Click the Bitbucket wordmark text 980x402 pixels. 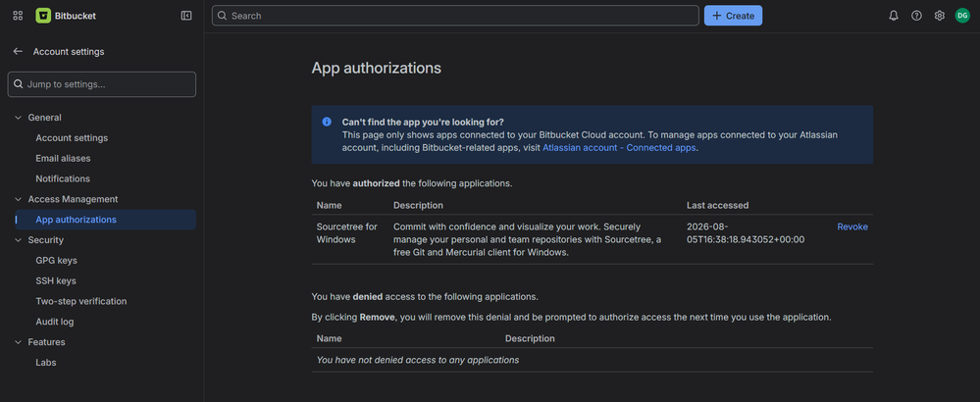coord(75,16)
